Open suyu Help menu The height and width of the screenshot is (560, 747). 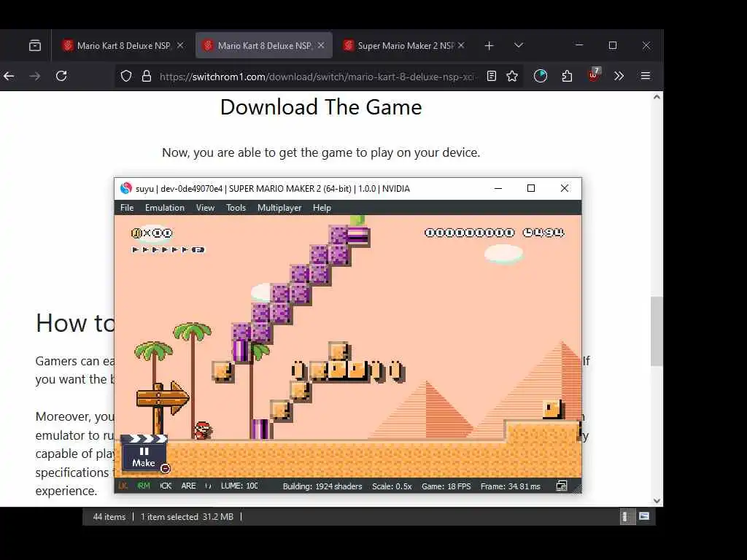click(322, 208)
